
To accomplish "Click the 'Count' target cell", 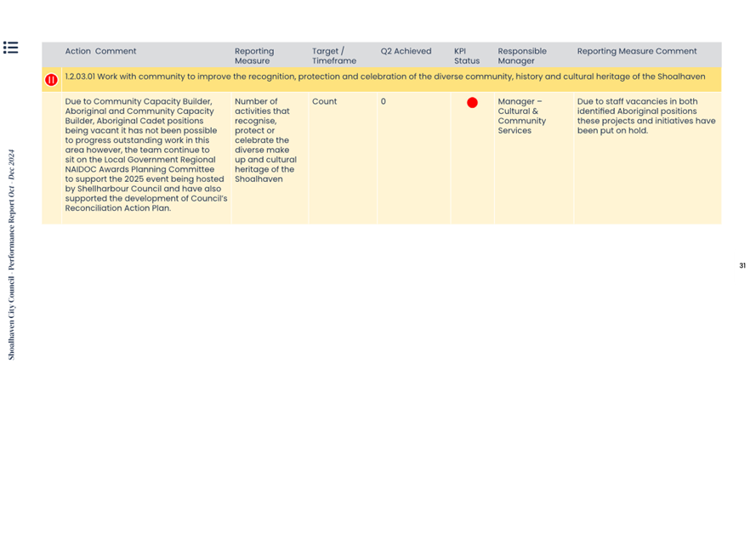I will pos(324,101).
